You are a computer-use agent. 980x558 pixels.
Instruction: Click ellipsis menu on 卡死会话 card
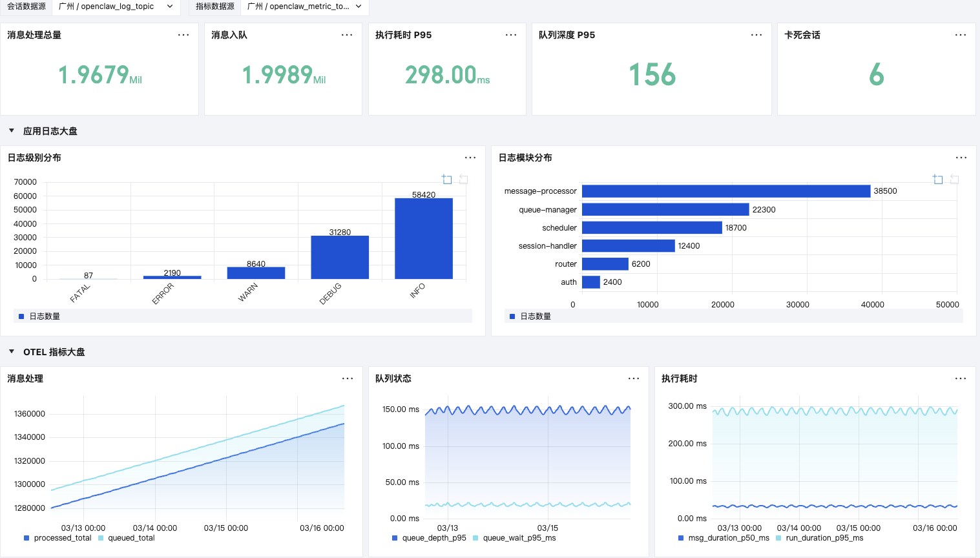[x=961, y=35]
